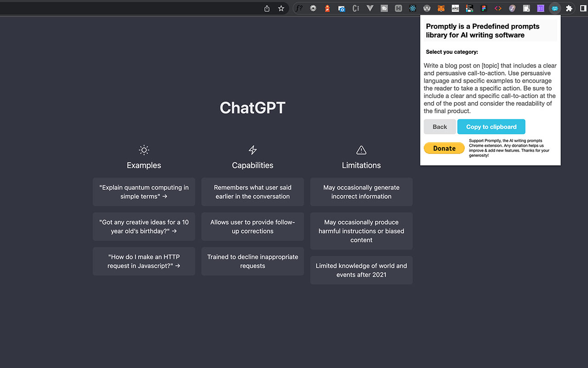Open the WhatFont 'f?' extension
Screen dimensions: 588x368
click(x=299, y=8)
